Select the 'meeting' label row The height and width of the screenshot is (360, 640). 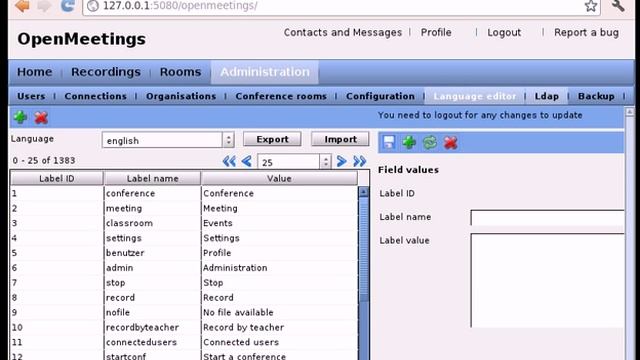pos(184,209)
